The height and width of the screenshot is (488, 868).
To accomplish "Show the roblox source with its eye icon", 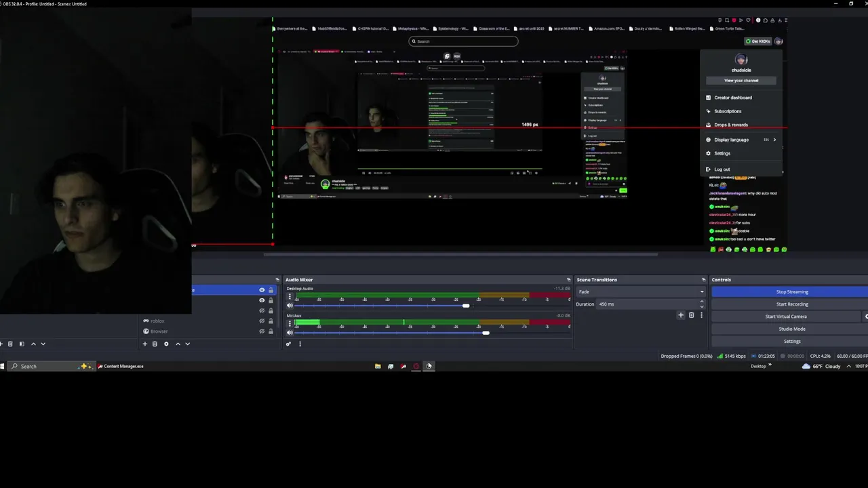I will (262, 321).
